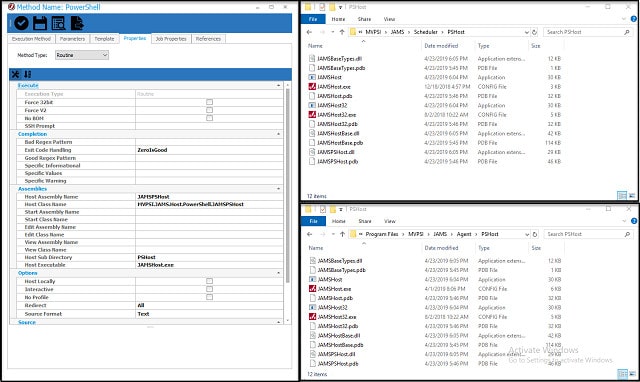Click search magnifier in Agent PSHost window

pos(627,234)
